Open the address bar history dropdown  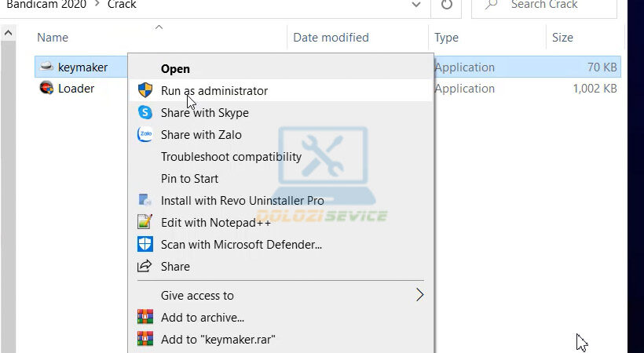(415, 5)
